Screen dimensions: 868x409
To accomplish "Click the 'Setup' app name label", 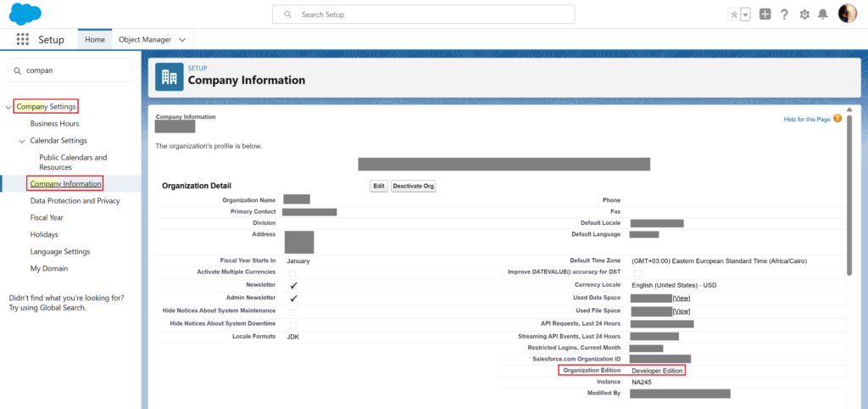I will (x=51, y=40).
